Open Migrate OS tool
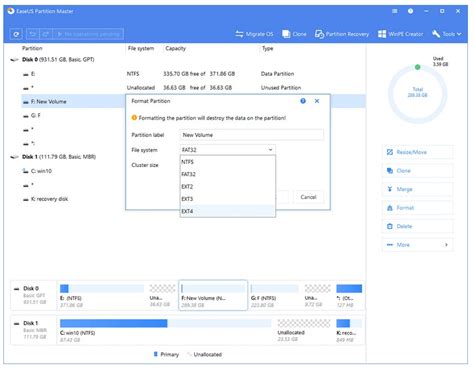474x369 pixels. 254,34
